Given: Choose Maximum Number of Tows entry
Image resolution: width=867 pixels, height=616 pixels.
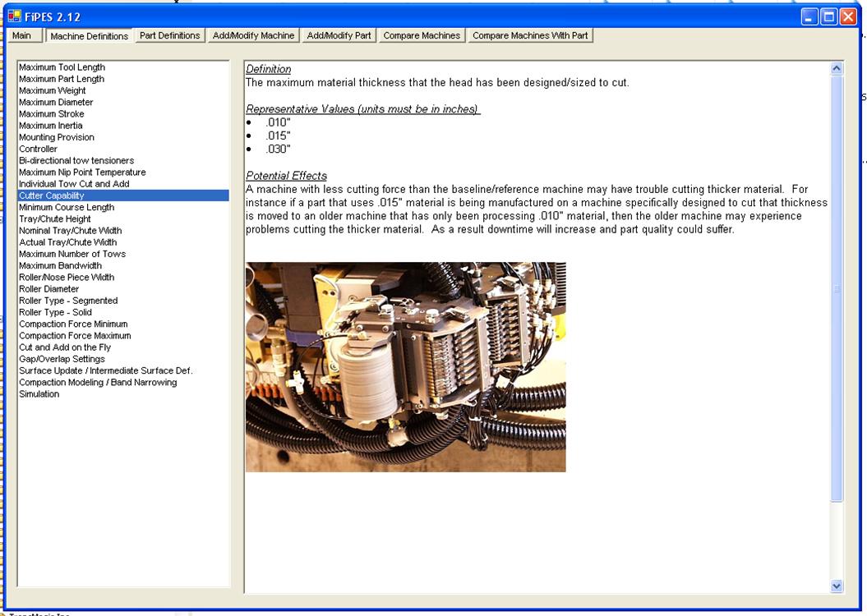Looking at the screenshot, I should click(72, 254).
